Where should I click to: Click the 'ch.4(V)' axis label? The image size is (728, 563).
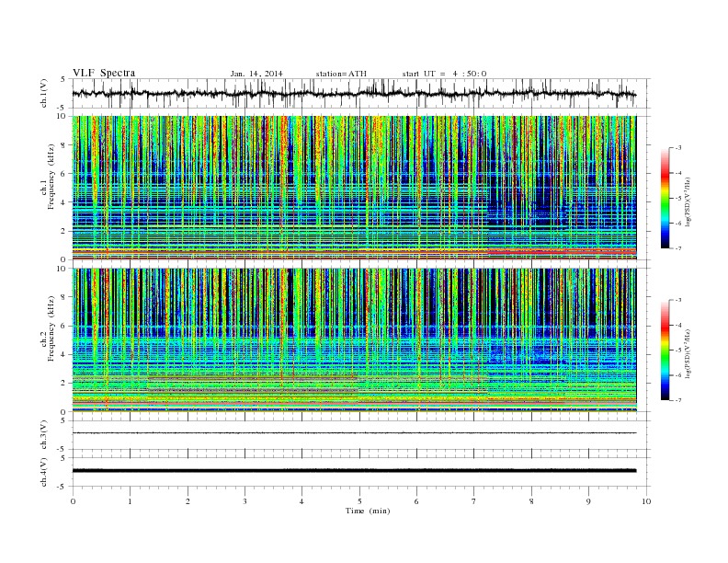point(44,472)
